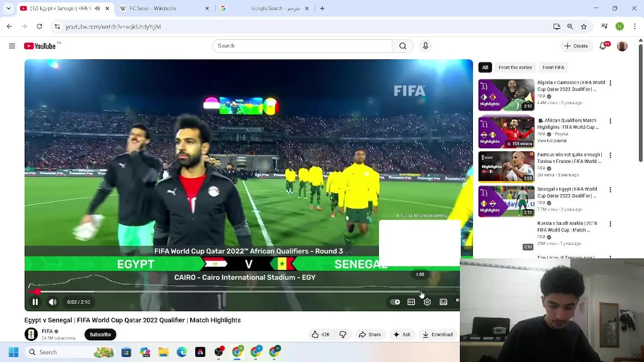The image size is (644, 362).
Task: Launch Microsoft Edge from the taskbar
Action: pyautogui.click(x=182, y=352)
